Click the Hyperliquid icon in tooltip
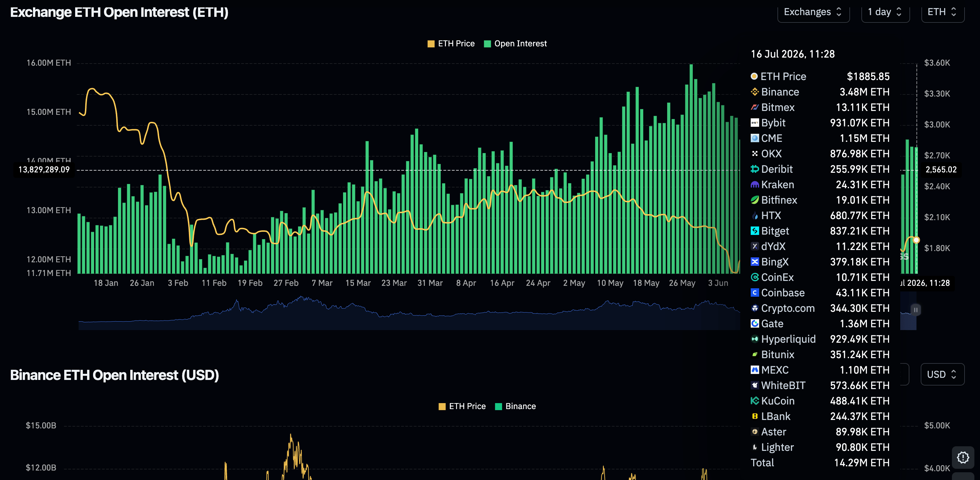This screenshot has height=480, width=980. (x=755, y=339)
